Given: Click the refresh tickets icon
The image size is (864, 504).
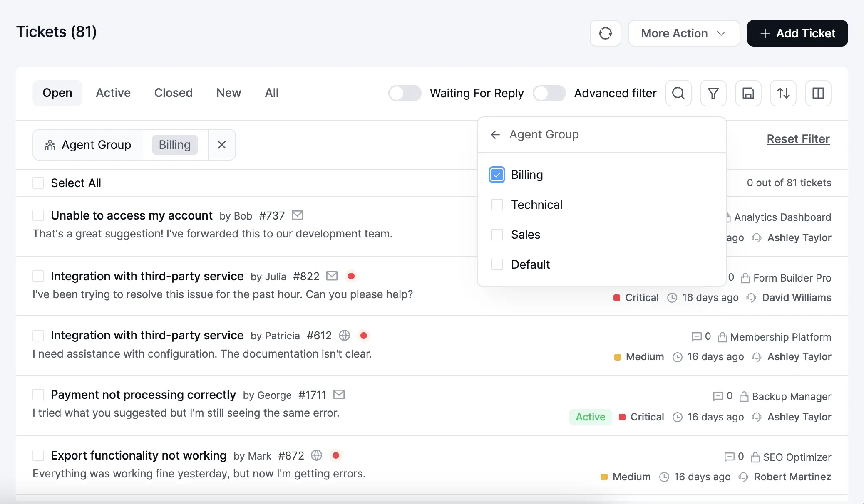Looking at the screenshot, I should [x=606, y=33].
